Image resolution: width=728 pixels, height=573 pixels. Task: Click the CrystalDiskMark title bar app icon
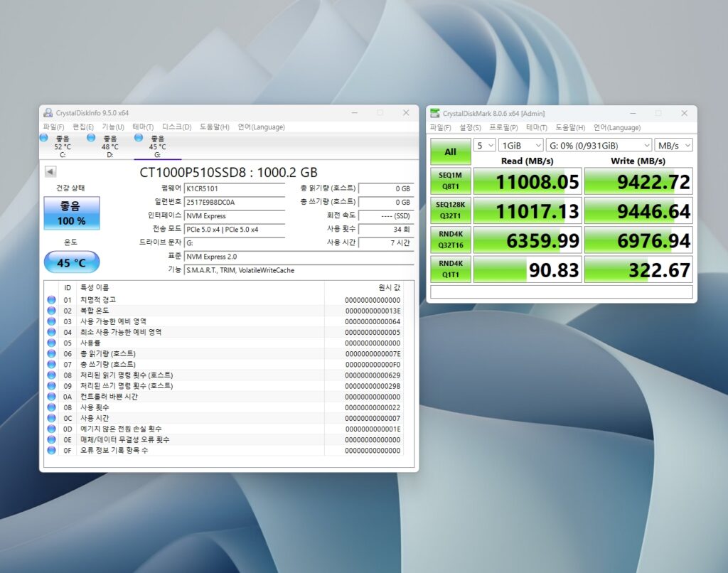434,113
